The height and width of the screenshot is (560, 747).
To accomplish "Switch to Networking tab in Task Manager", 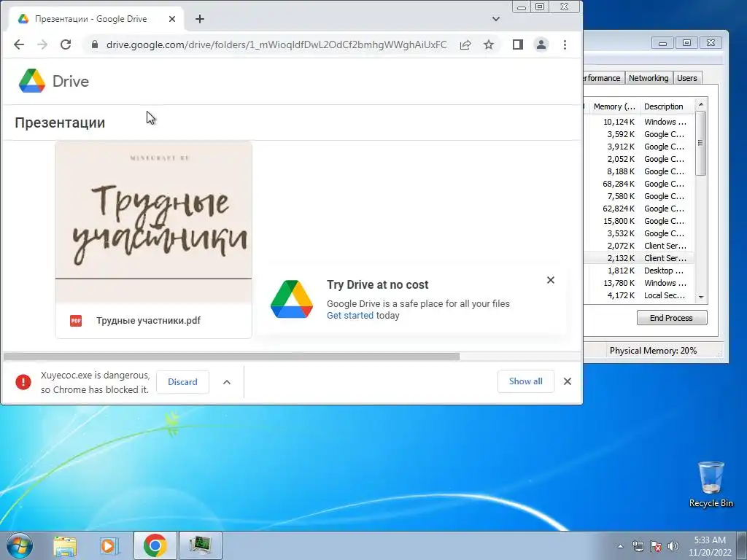I will 649,78.
